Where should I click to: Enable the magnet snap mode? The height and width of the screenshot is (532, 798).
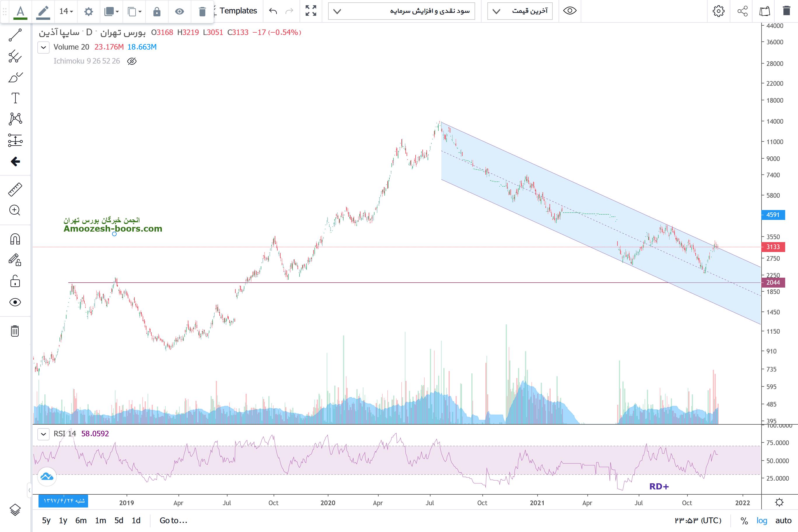[x=15, y=239]
